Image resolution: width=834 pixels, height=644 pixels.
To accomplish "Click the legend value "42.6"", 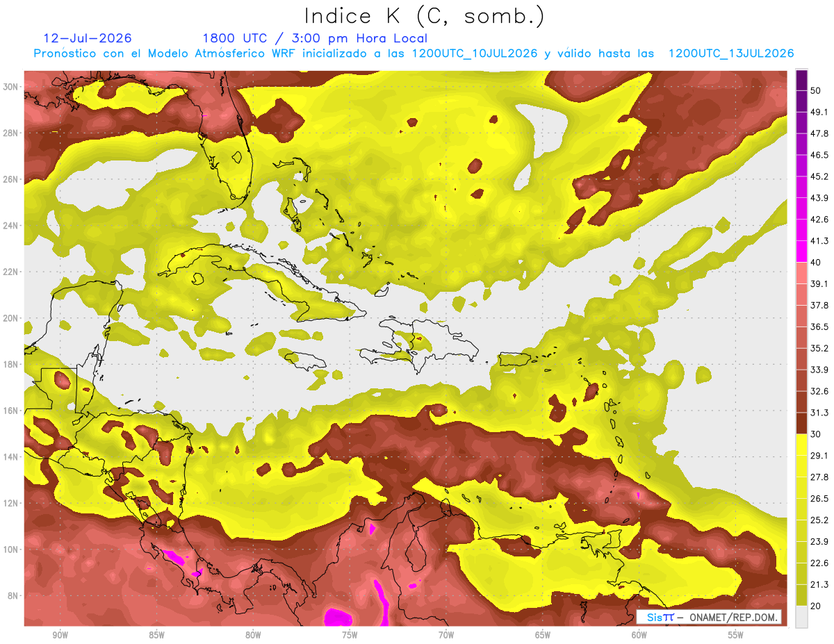I will click(819, 220).
